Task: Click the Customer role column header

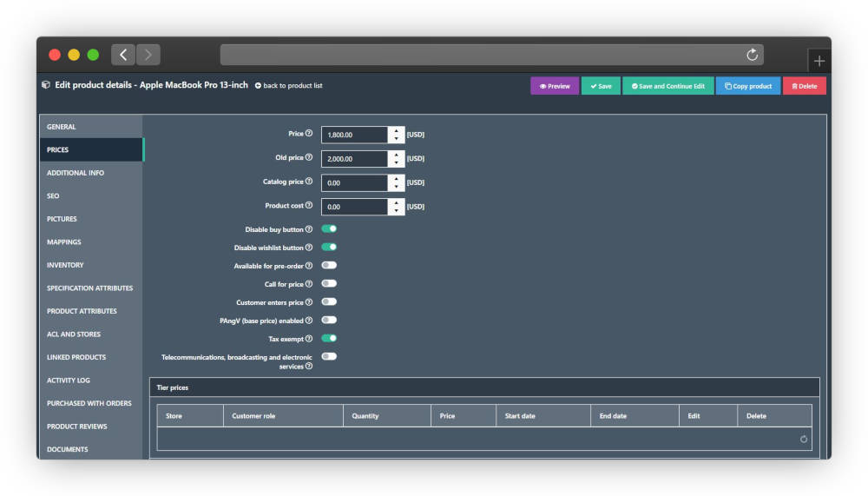Action: [x=284, y=415]
